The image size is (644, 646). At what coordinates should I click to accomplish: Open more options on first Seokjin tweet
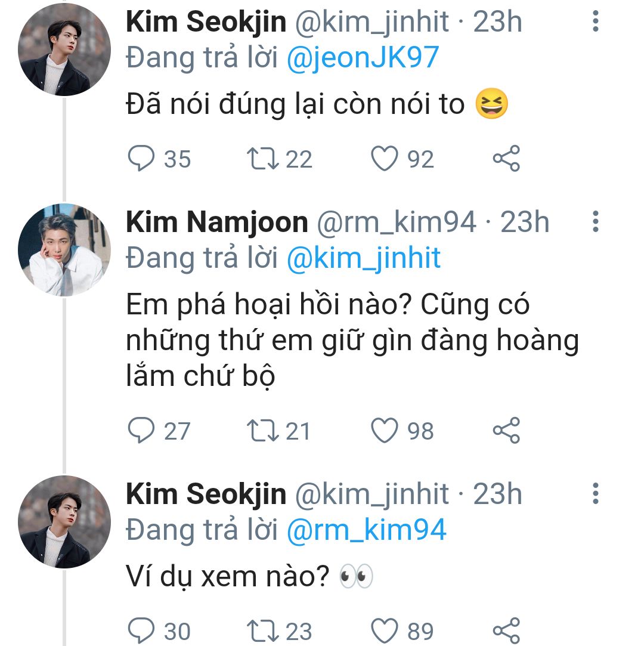[595, 22]
